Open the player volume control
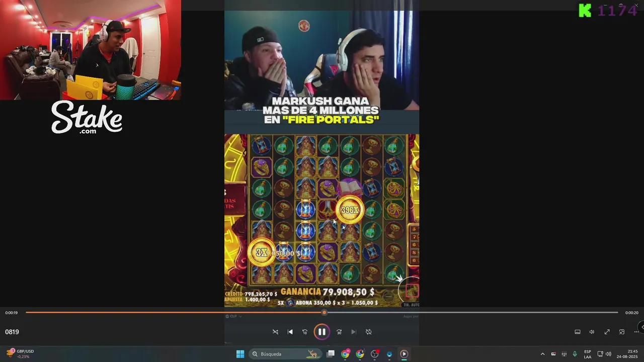Screen dimensions: 644x362 click(x=592, y=332)
